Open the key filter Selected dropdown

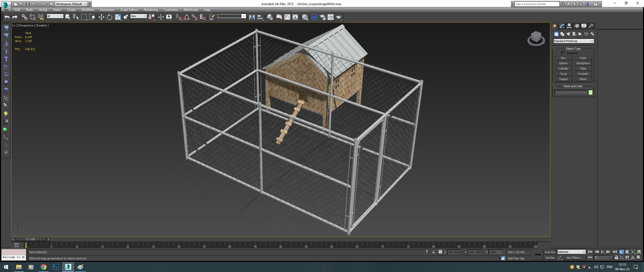(x=571, y=252)
